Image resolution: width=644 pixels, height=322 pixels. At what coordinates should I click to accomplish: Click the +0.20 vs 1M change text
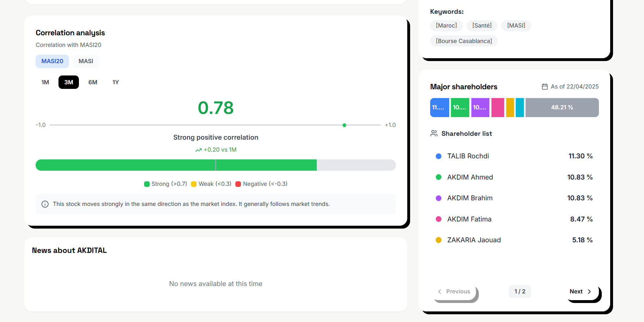pyautogui.click(x=220, y=150)
